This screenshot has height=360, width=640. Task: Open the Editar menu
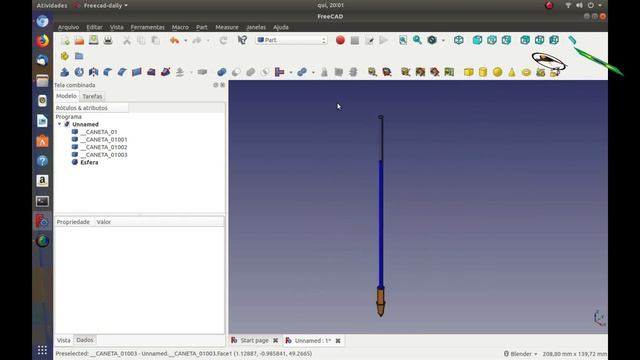pos(94,27)
